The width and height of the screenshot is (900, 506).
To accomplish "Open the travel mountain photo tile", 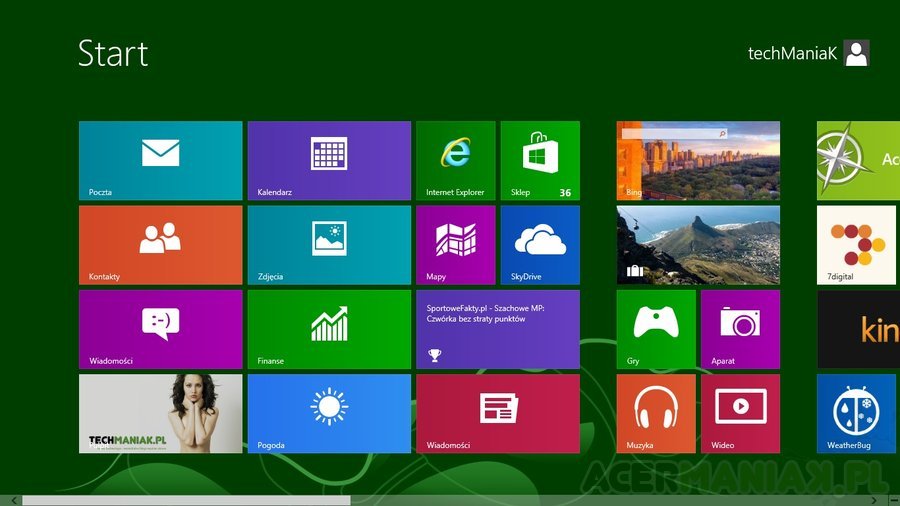I will (x=699, y=245).
